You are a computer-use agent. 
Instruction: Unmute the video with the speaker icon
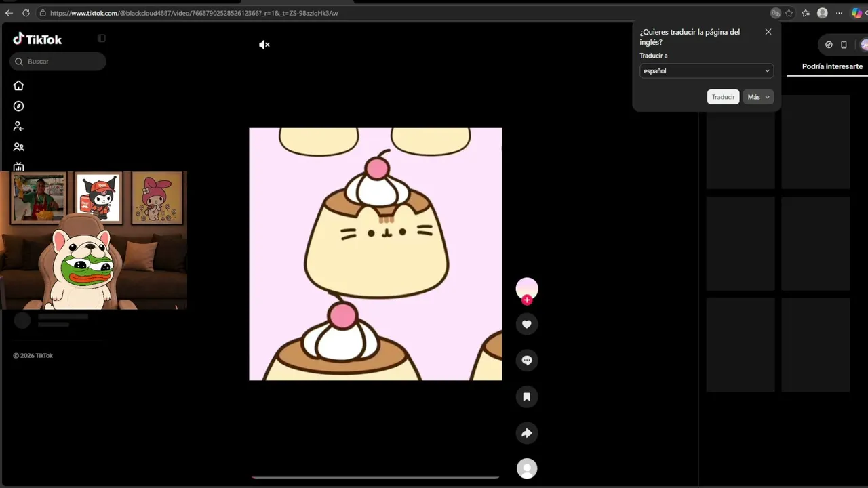pyautogui.click(x=264, y=45)
